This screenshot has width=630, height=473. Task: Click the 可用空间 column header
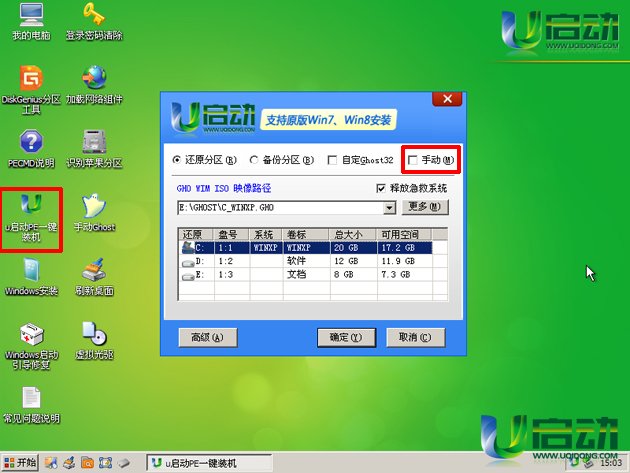[402, 234]
